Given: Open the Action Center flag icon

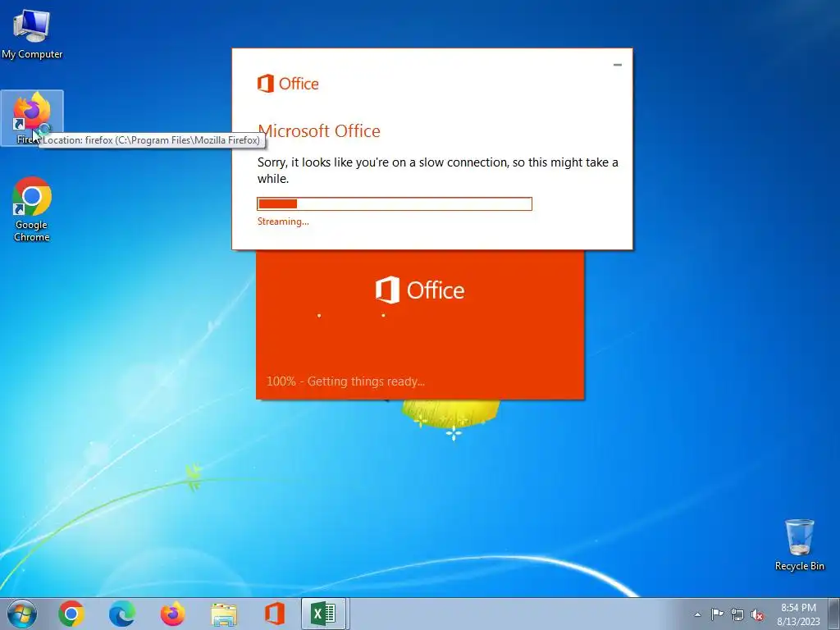Looking at the screenshot, I should click(717, 614).
